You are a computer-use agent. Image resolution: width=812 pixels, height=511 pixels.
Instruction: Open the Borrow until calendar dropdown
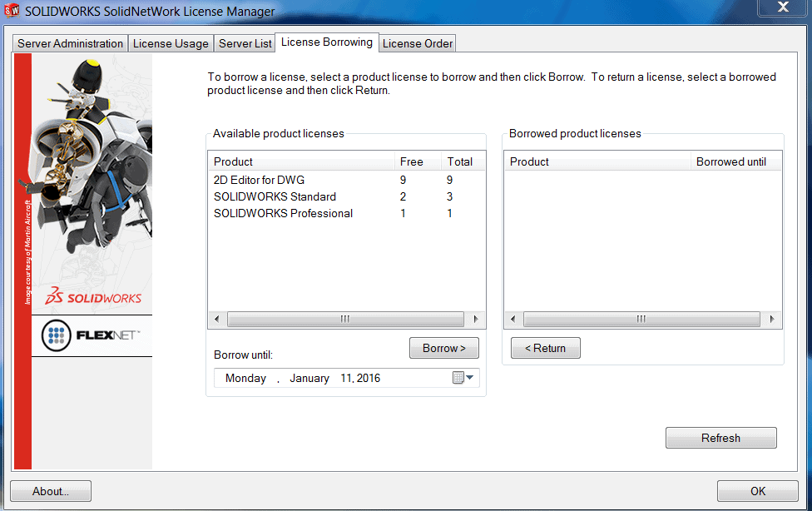(x=463, y=378)
